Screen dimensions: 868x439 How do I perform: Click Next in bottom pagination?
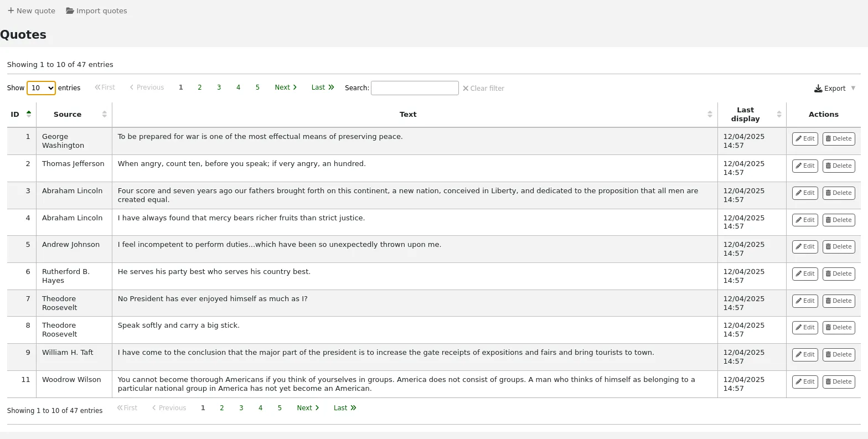pyautogui.click(x=308, y=408)
